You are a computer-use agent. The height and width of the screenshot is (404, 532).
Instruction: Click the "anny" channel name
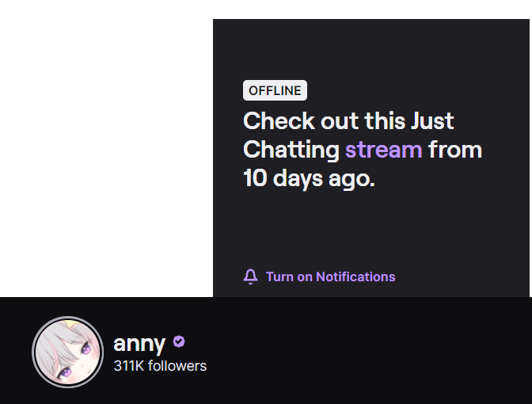coord(139,343)
